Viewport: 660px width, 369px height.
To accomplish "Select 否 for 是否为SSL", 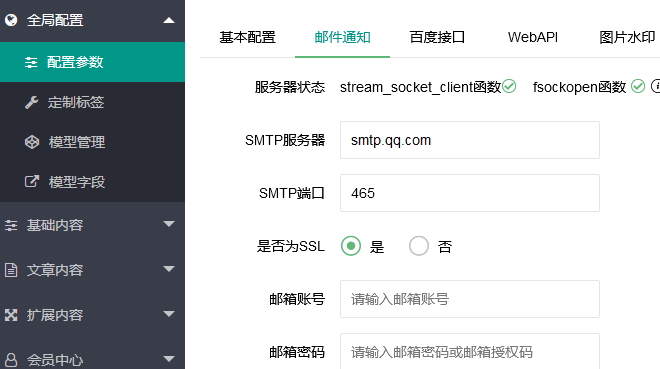I will tap(419, 246).
